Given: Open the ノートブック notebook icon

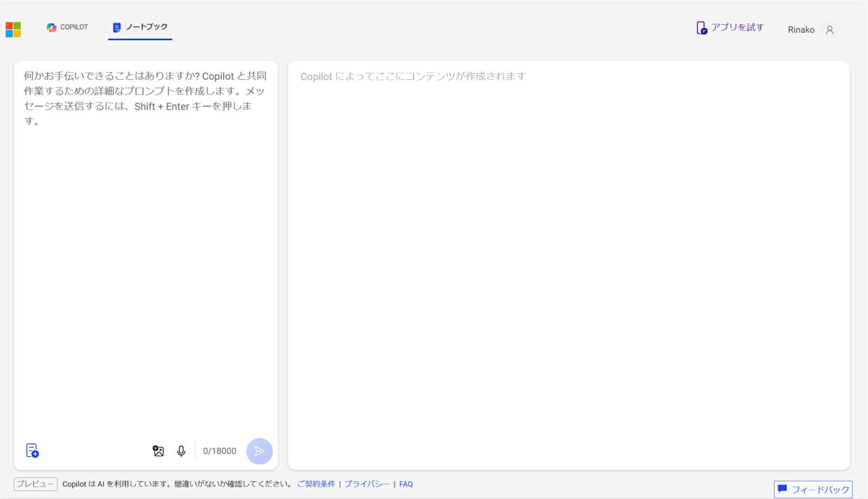Looking at the screenshot, I should tap(116, 27).
